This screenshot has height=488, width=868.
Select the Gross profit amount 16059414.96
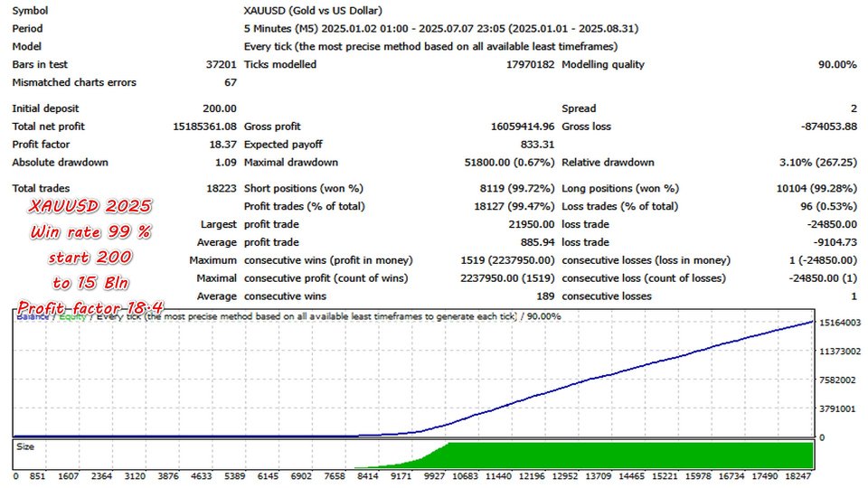pos(510,127)
